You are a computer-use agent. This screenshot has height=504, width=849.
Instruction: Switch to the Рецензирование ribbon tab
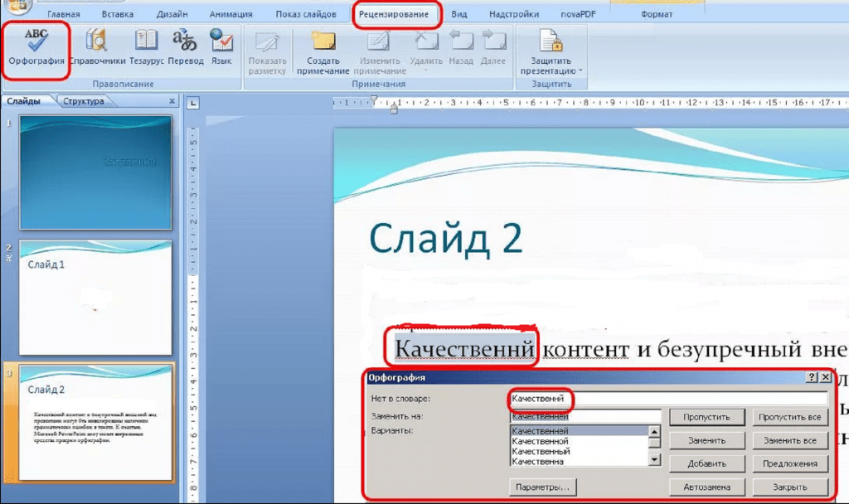394,14
